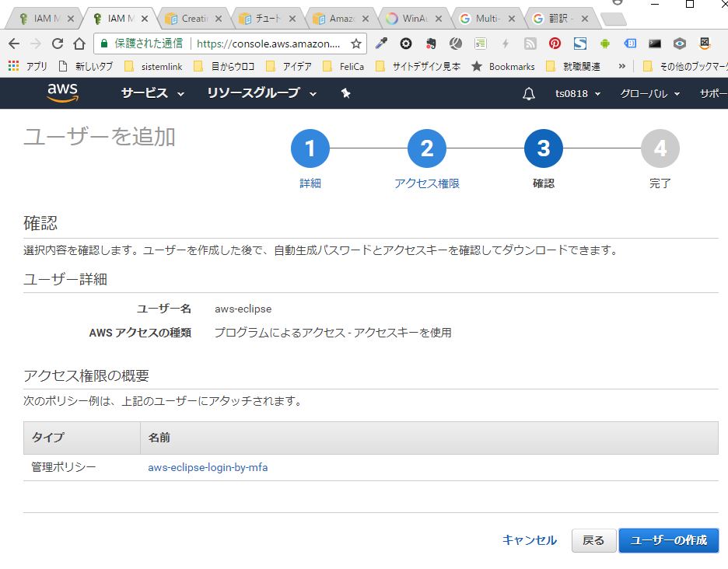This screenshot has height=569, width=728.
Task: Click the Evernote elephant extension icon
Action: click(431, 44)
